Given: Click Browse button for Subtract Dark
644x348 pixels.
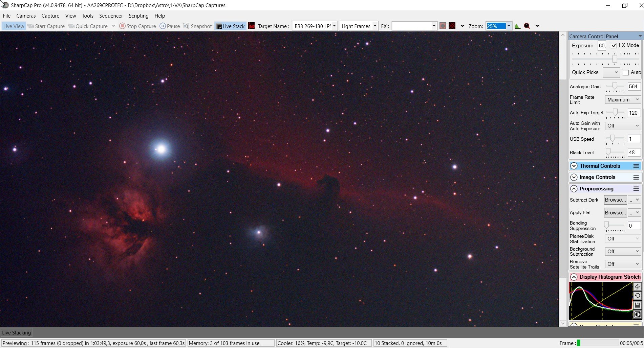Looking at the screenshot, I should click(616, 200).
